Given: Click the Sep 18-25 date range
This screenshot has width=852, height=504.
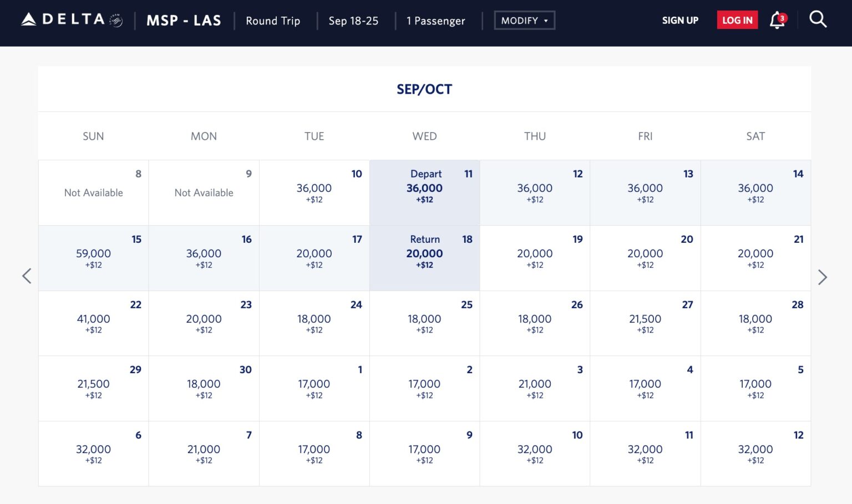Looking at the screenshot, I should (353, 21).
